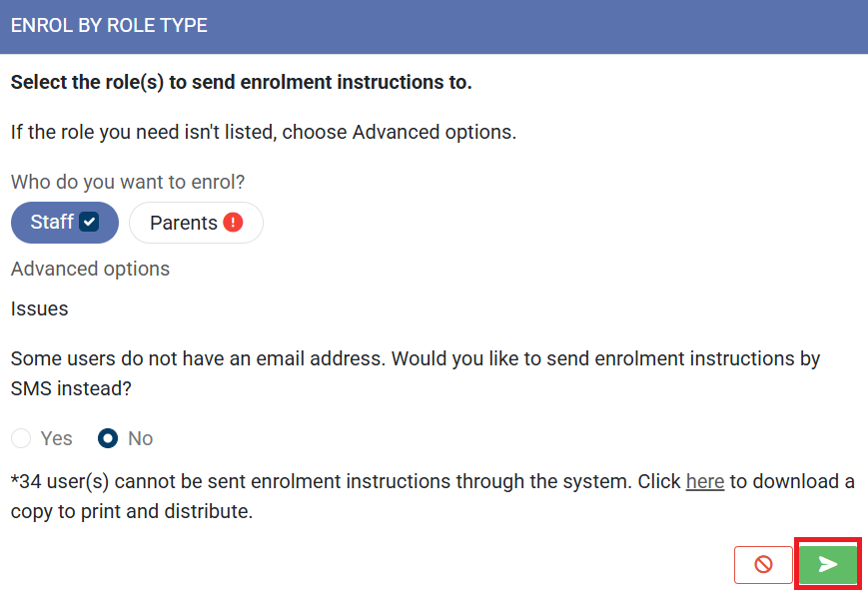Image resolution: width=868 pixels, height=595 pixels.
Task: Click the checkmark icon inside Staff chip
Action: pyautogui.click(x=90, y=223)
